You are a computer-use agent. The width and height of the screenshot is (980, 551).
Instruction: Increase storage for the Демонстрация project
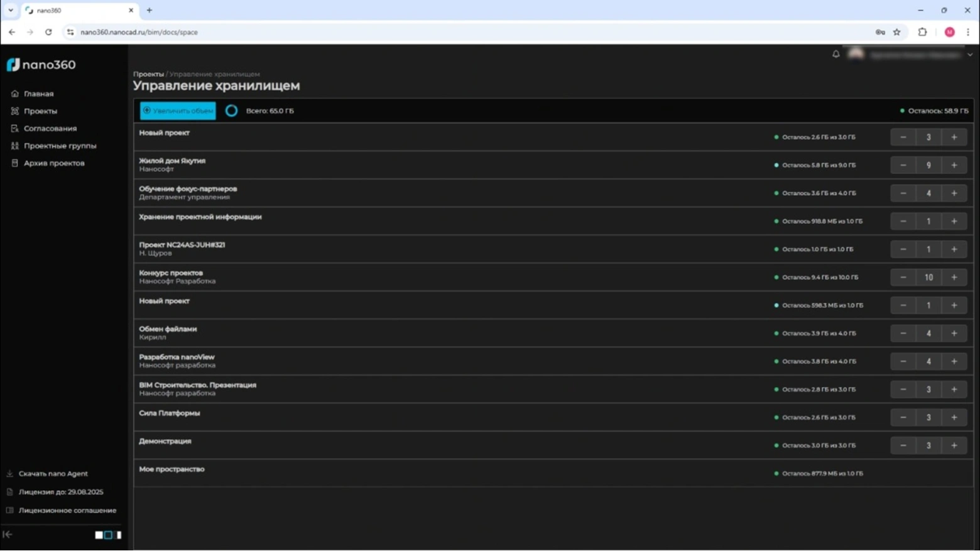pos(954,445)
